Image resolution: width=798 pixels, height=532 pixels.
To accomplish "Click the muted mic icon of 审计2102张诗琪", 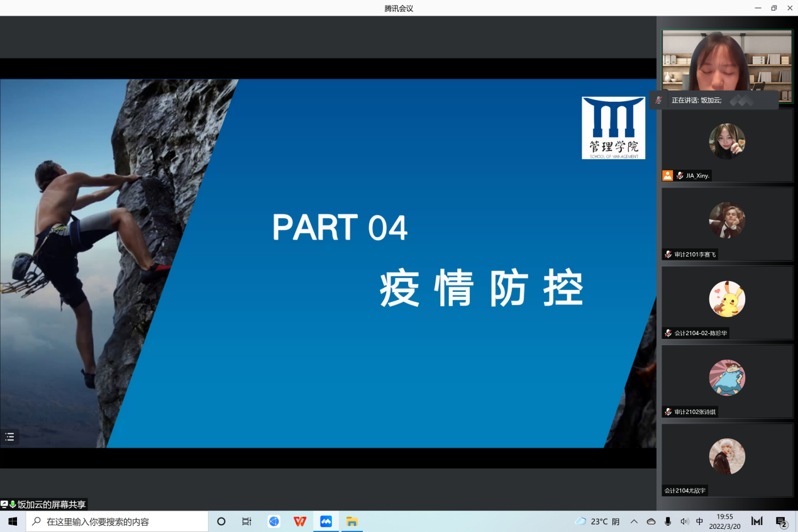I will coord(668,412).
